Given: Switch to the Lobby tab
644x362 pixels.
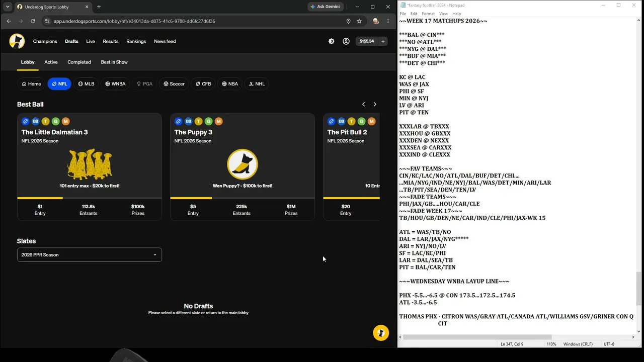Looking at the screenshot, I should [28, 62].
